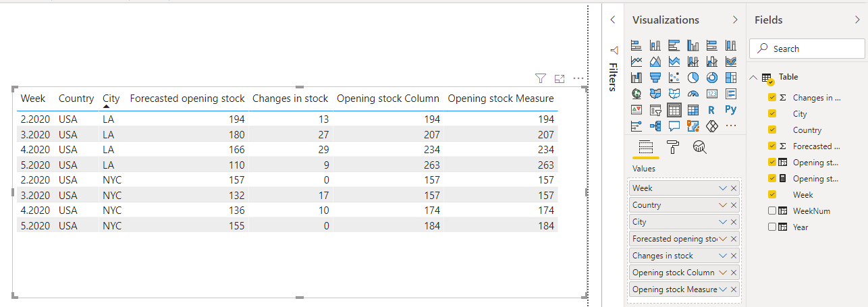Viewport: 868px width, 307px height.
Task: Insert a waterfall chart visual
Action: (x=636, y=78)
